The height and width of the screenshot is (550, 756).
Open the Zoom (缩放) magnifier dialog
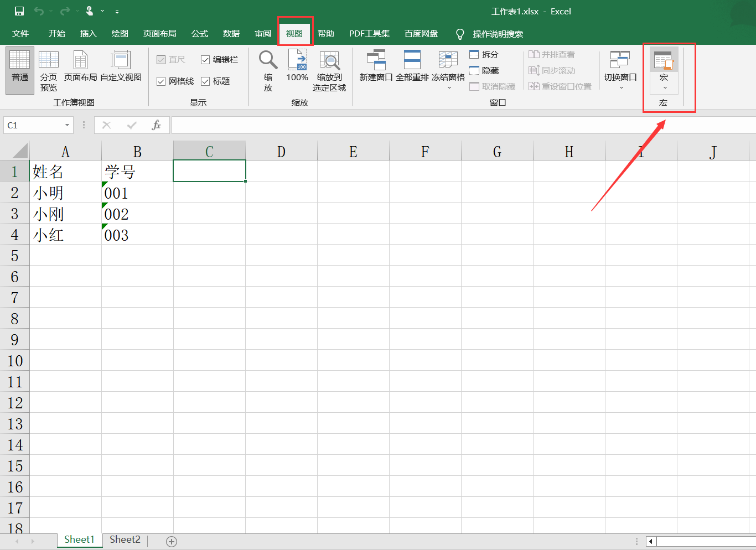268,70
